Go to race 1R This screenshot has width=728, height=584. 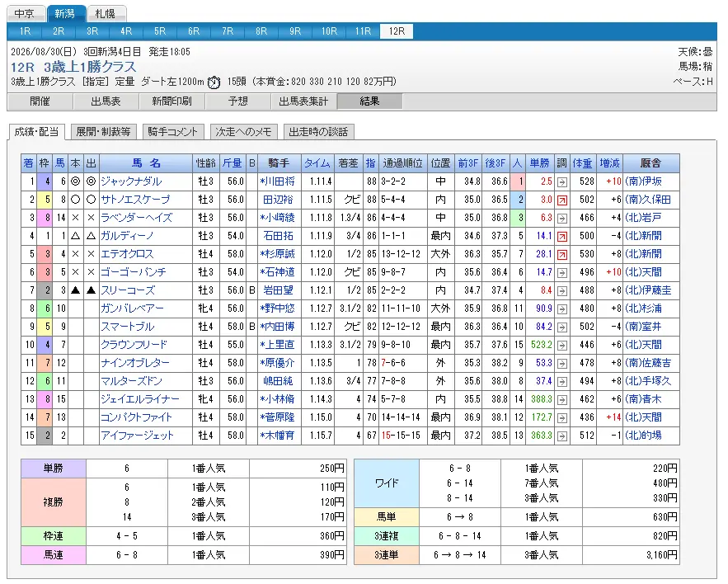click(25, 31)
